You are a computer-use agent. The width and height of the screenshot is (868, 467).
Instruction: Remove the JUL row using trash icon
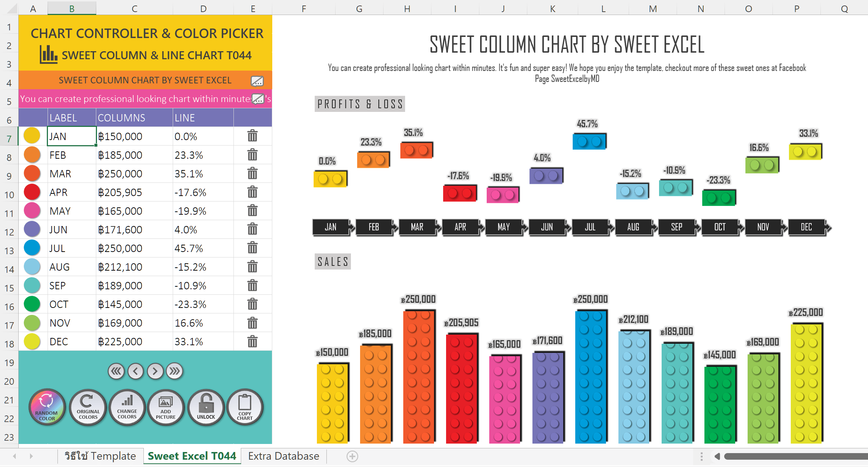(x=252, y=248)
